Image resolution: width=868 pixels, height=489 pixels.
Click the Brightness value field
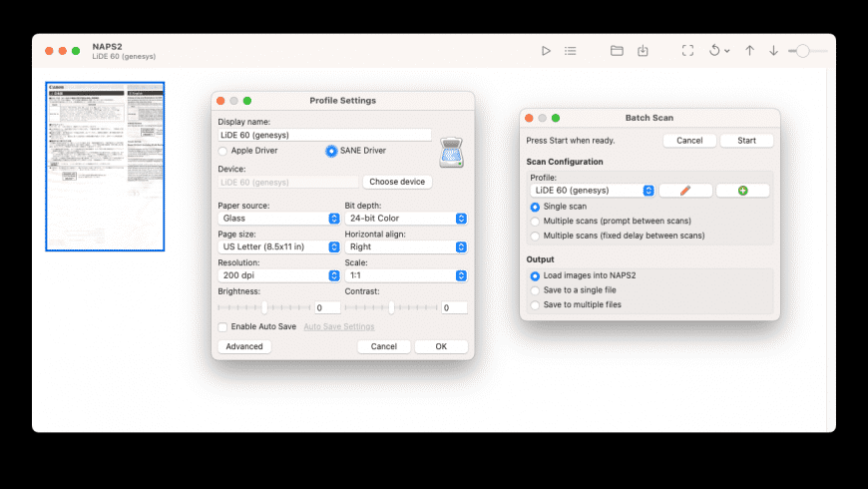pos(327,308)
